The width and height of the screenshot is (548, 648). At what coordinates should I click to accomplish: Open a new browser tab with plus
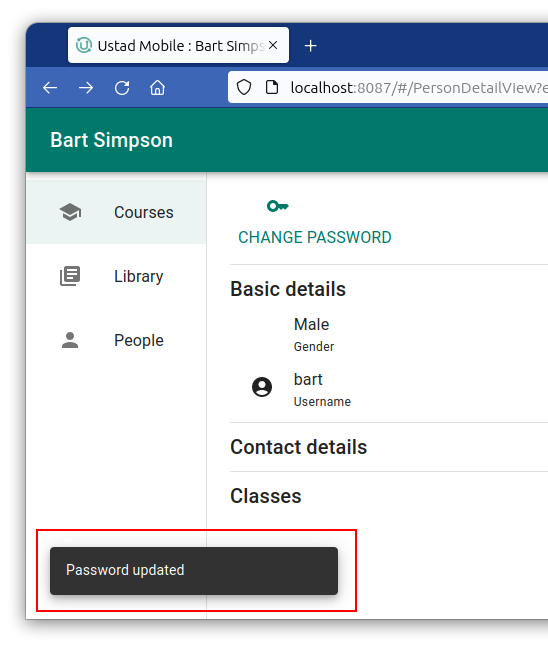coord(310,45)
